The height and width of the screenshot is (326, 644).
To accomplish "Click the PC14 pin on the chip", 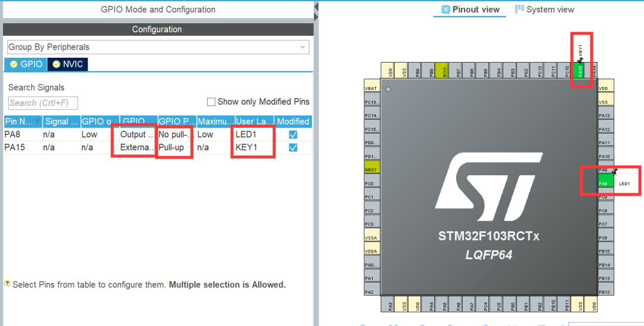I will point(372,113).
